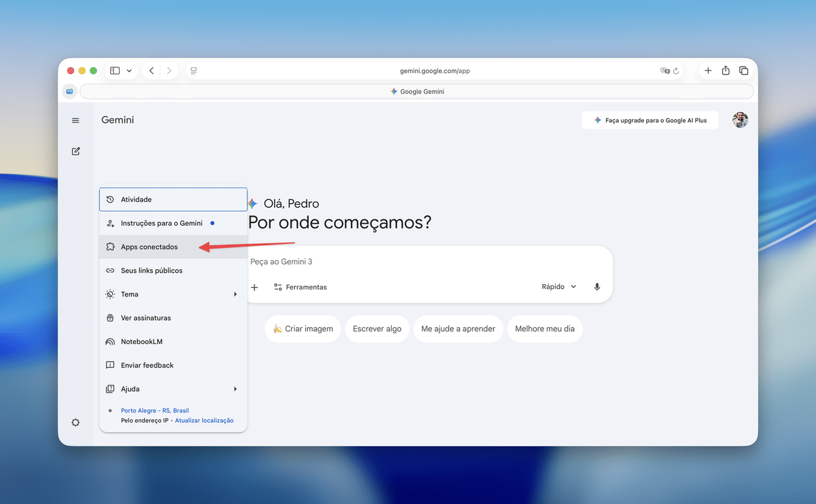The width and height of the screenshot is (816, 504).
Task: Click the settings gear icon in sidebar
Action: click(76, 422)
